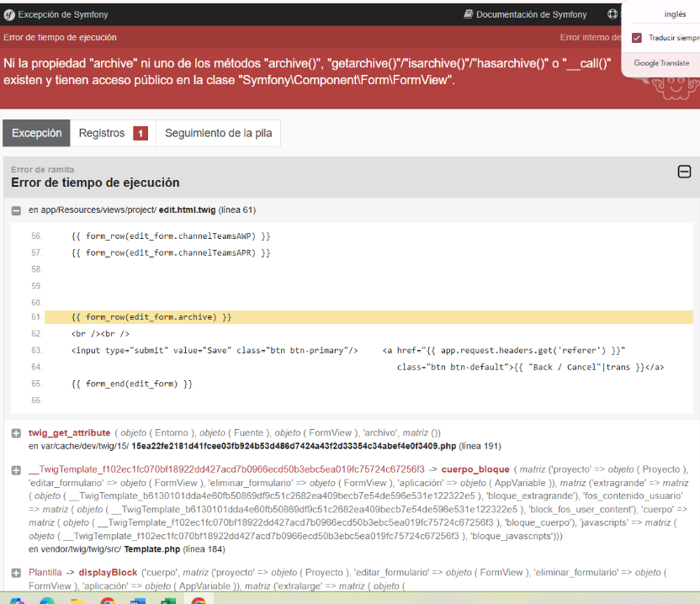Select the Excepción tab
The width and height of the screenshot is (700, 604).
[x=37, y=134]
